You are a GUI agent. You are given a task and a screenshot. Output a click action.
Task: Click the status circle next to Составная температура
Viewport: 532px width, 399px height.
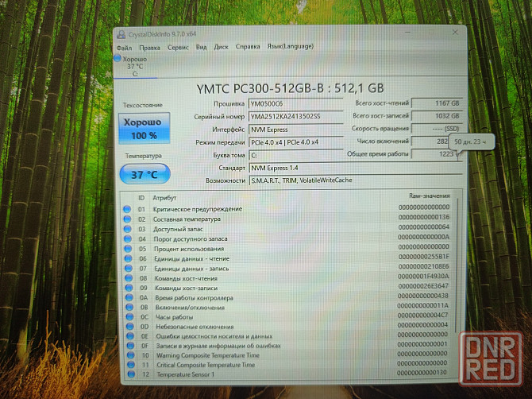tap(127, 218)
